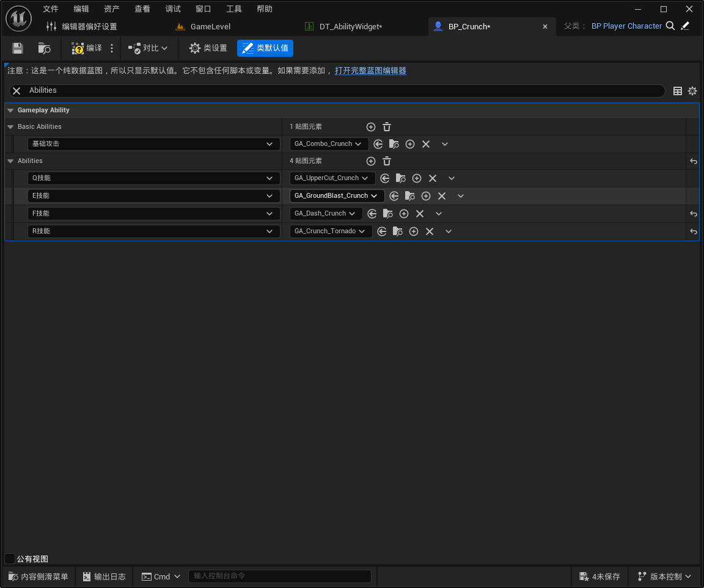This screenshot has height=588, width=704.
Task: Toggle property matrix table view icon
Action: [678, 91]
